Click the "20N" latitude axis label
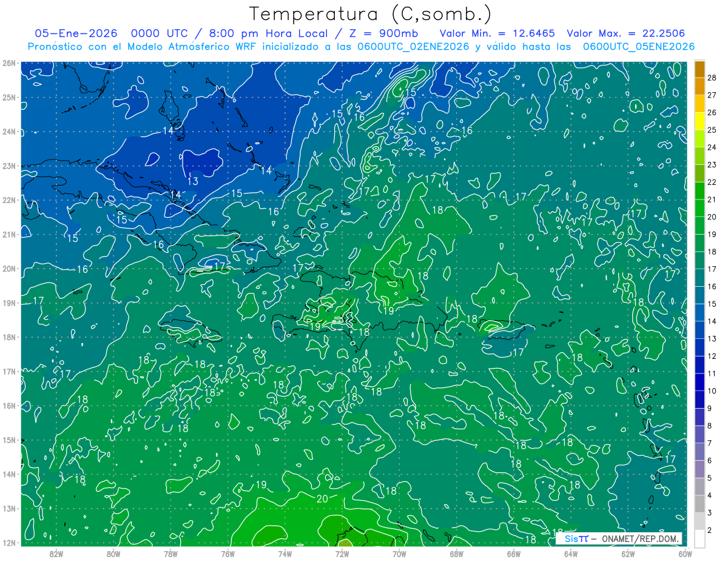 pos(8,269)
